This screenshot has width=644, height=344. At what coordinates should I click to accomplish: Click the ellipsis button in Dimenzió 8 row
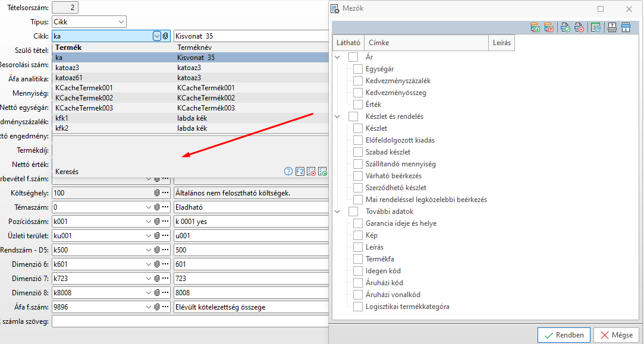click(x=165, y=293)
